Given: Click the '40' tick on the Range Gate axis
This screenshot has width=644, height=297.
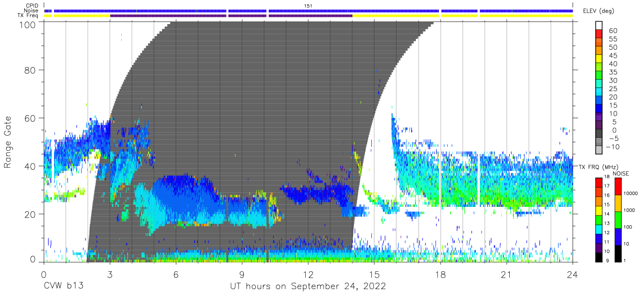Looking at the screenshot, I should (30, 166).
